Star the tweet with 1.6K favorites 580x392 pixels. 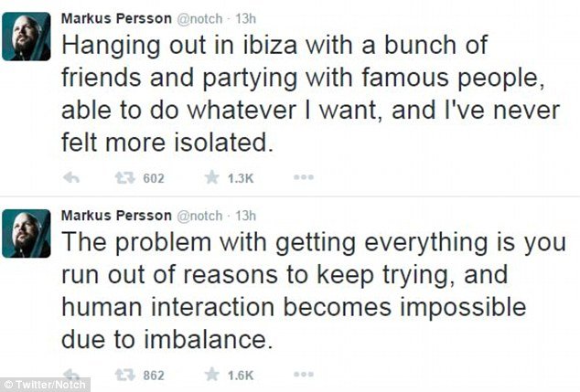212,374
